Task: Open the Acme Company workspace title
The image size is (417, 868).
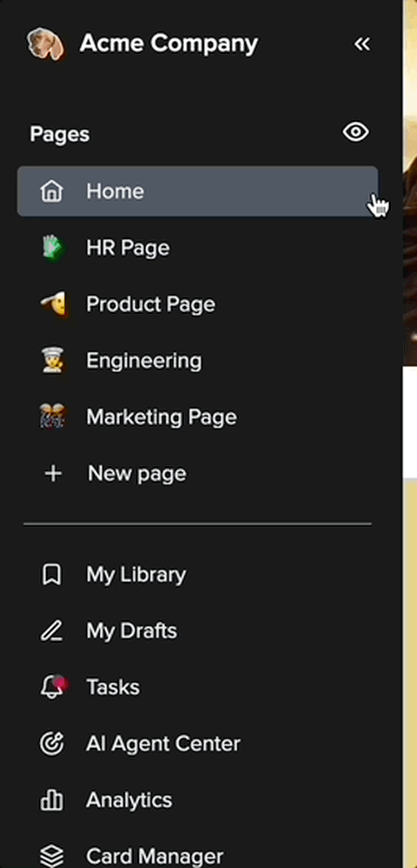Action: (x=169, y=43)
